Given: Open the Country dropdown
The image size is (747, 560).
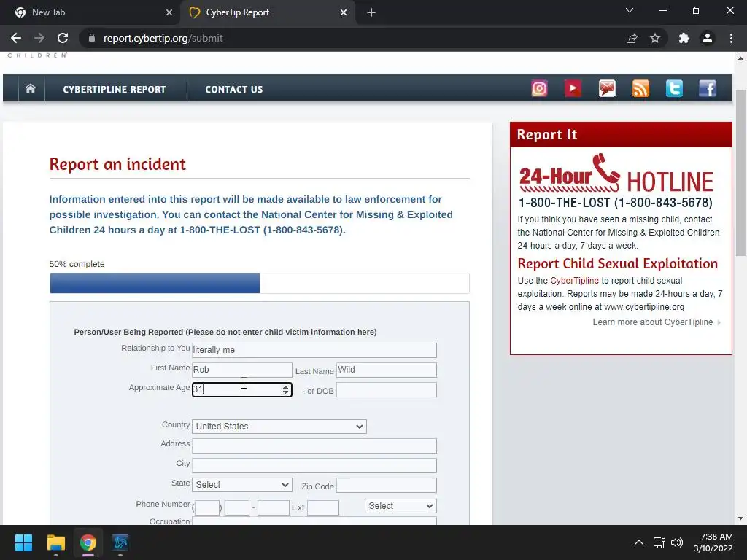Looking at the screenshot, I should point(279,426).
